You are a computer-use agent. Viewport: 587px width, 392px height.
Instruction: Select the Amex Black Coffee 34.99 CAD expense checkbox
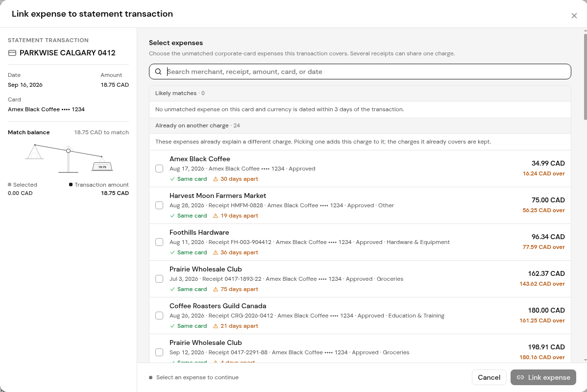159,169
